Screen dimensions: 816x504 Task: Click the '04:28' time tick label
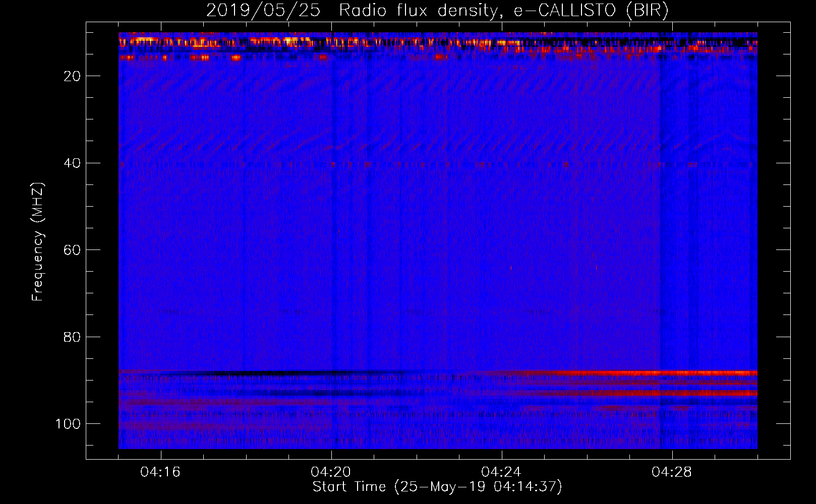672,472
